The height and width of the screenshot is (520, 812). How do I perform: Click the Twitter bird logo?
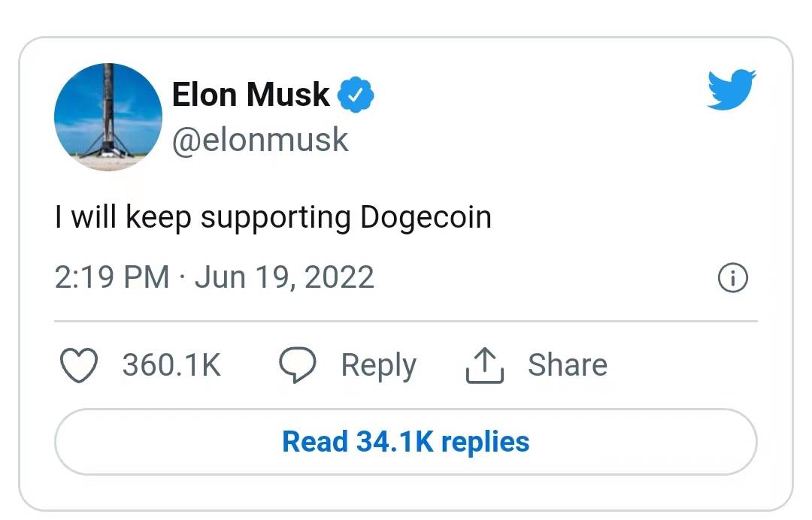tap(731, 89)
